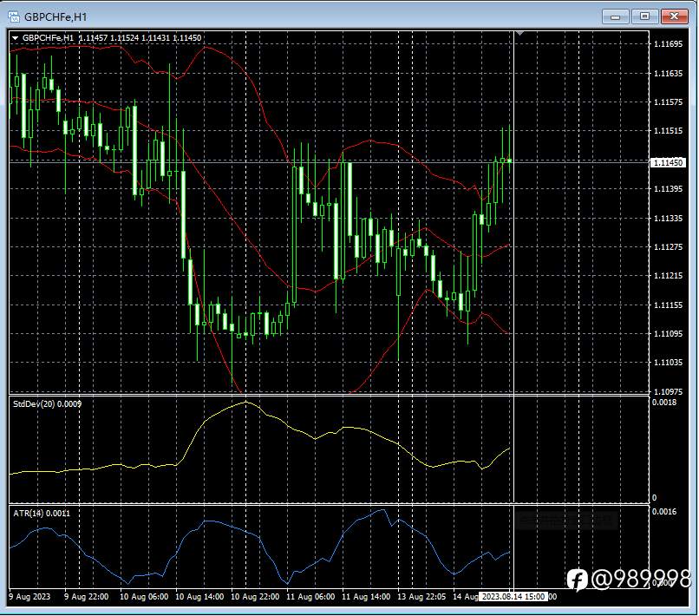Click the StdDev scale value 0.0018
Viewport: 699px width, 616px height.
point(663,403)
